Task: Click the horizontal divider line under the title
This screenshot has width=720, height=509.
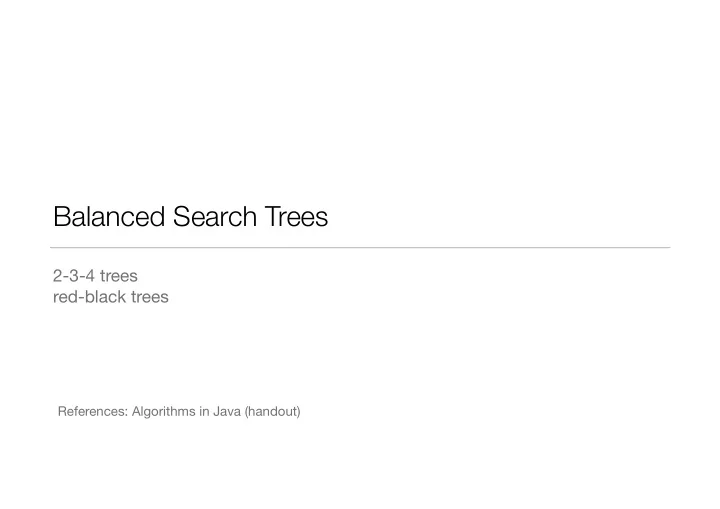Action: click(x=360, y=248)
